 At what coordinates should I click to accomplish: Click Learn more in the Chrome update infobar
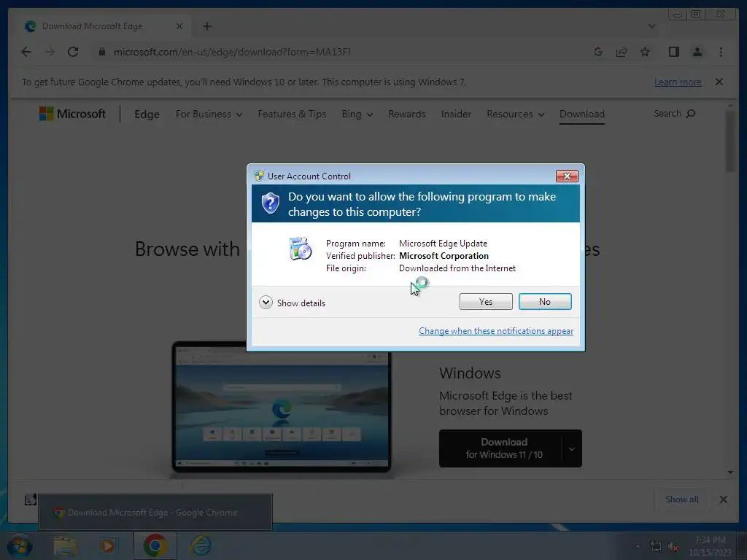[678, 82]
